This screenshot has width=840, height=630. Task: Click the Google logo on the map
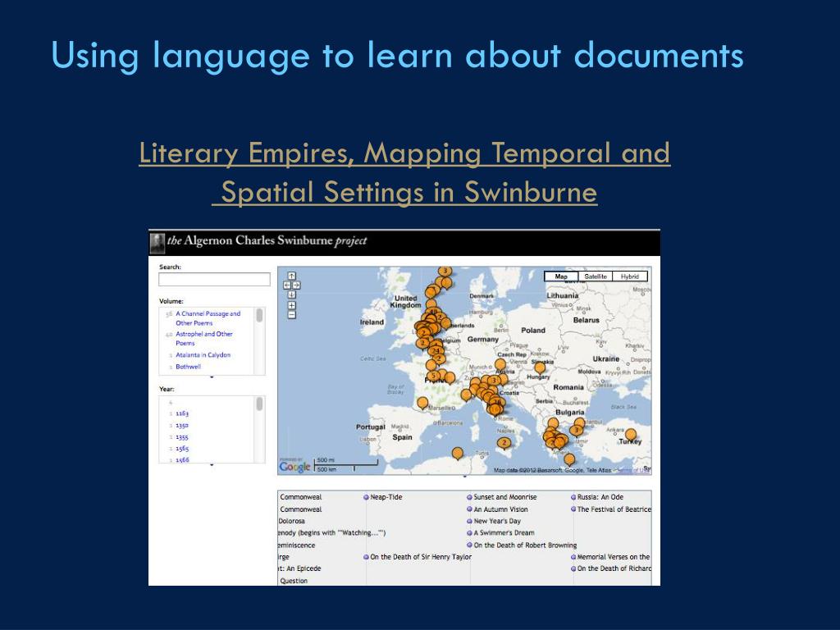pos(294,467)
